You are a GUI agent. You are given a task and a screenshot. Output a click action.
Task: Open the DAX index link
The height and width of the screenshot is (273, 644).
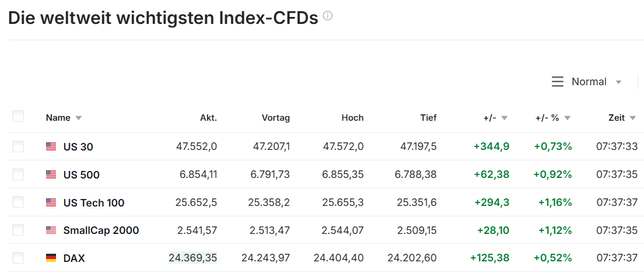(74, 258)
